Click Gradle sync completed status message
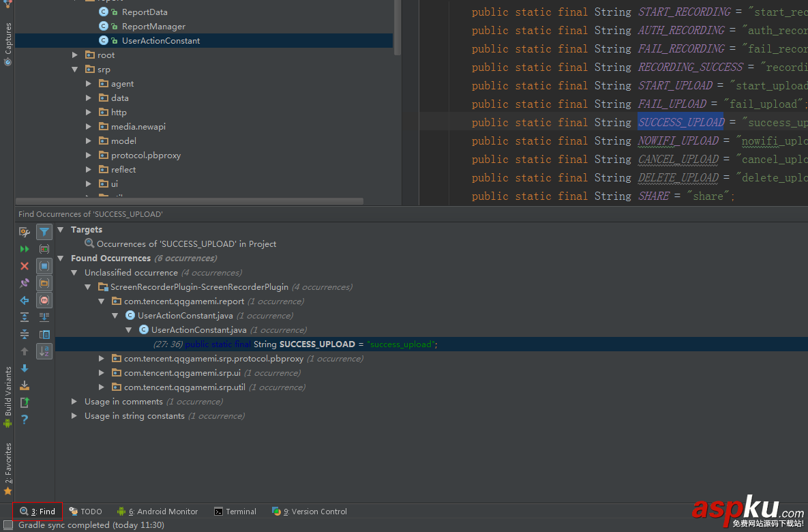Screen dimensions: 808x532 click(x=91, y=524)
